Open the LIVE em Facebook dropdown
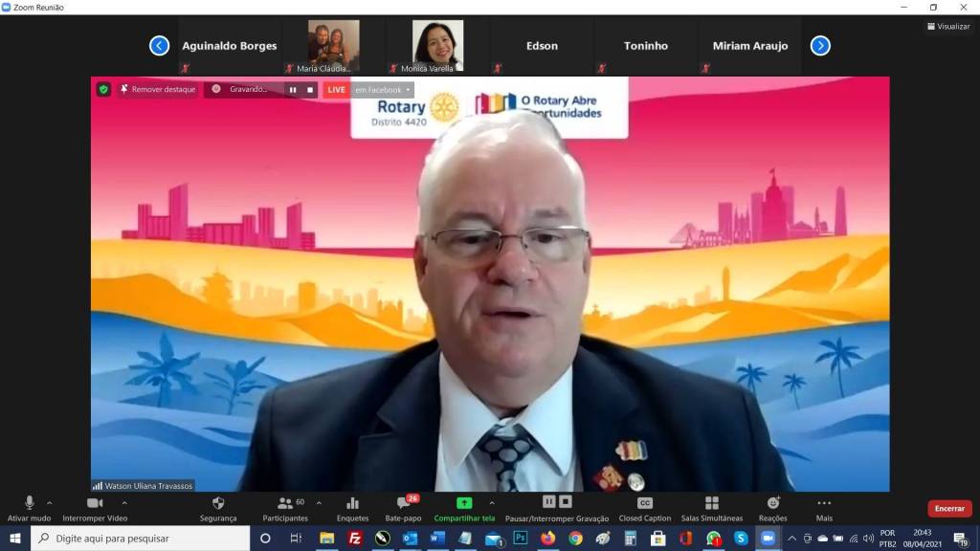Screen dimensions: 980x551 click(x=383, y=89)
